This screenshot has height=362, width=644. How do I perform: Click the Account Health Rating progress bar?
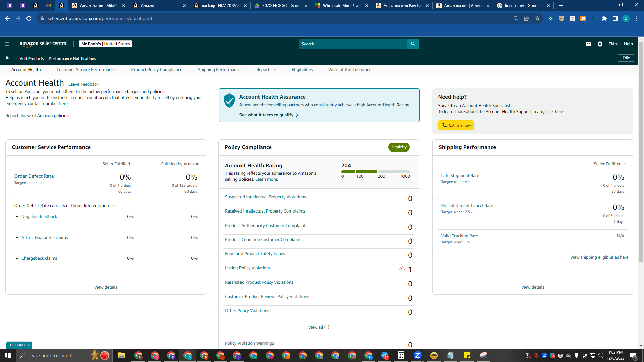[x=376, y=172]
